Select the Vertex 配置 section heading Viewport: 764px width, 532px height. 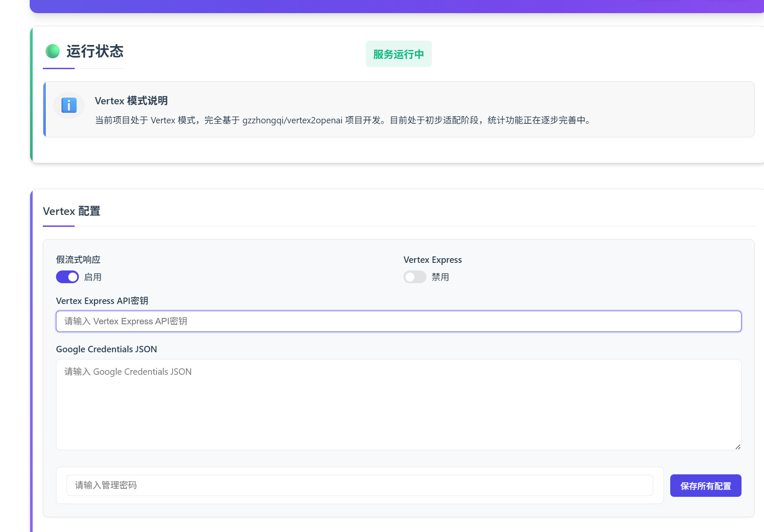coord(71,211)
